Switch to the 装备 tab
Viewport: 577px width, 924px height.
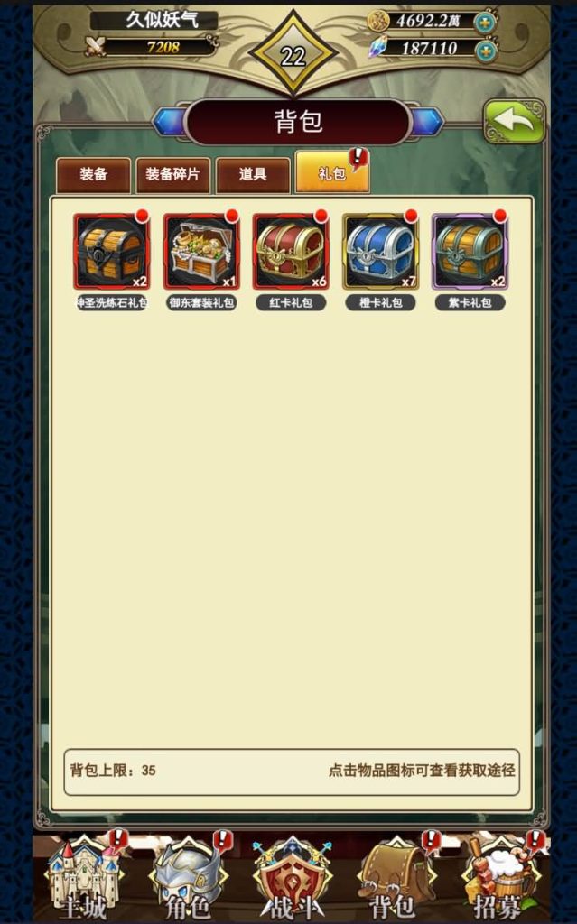(x=93, y=175)
